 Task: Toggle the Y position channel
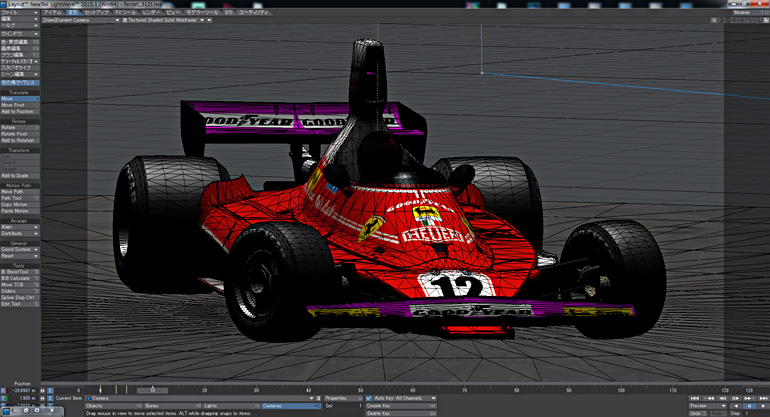coord(3,398)
